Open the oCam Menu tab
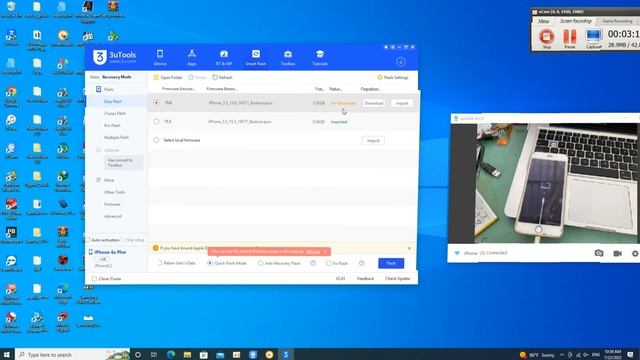Image resolution: width=640 pixels, height=360 pixels. coord(544,21)
